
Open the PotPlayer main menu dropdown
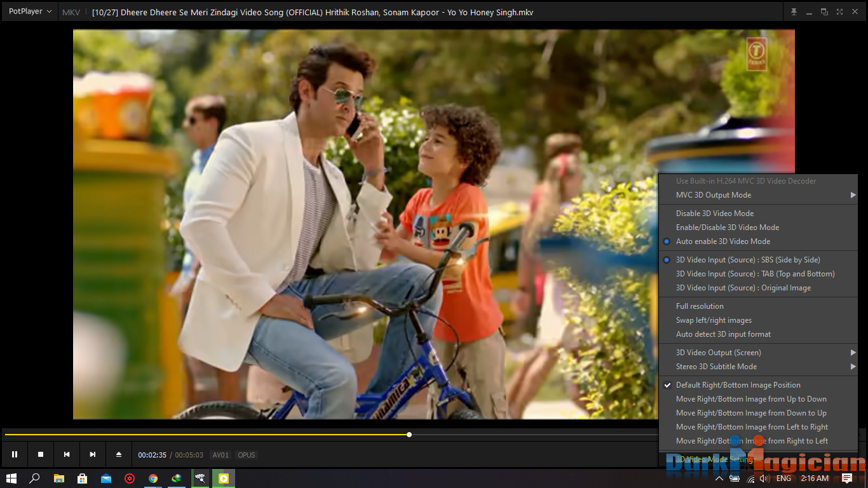[x=30, y=11]
